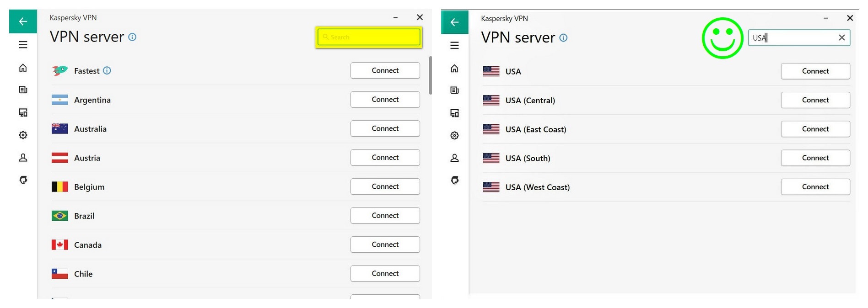The width and height of the screenshot is (868, 308).
Task: Go back using left window's arrow button
Action: [23, 21]
